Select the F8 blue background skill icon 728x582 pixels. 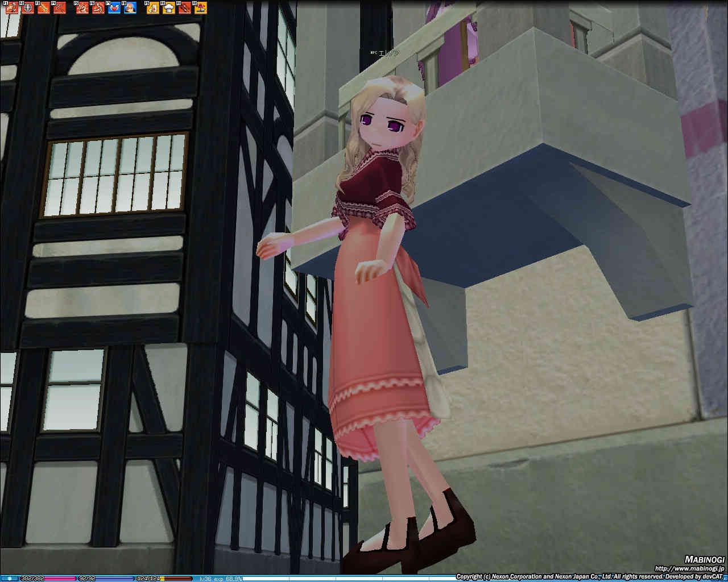[130, 7]
